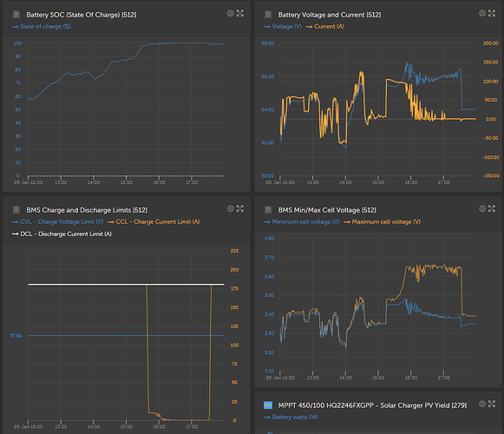Toggle Battery watts (W) legend entry
The width and height of the screenshot is (504, 434).
pos(291,417)
